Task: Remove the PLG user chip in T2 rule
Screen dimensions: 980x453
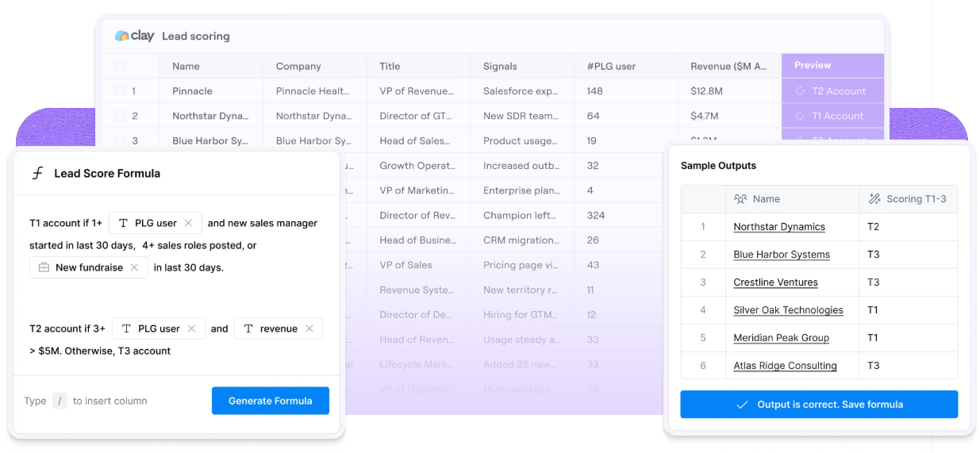Action: point(191,328)
